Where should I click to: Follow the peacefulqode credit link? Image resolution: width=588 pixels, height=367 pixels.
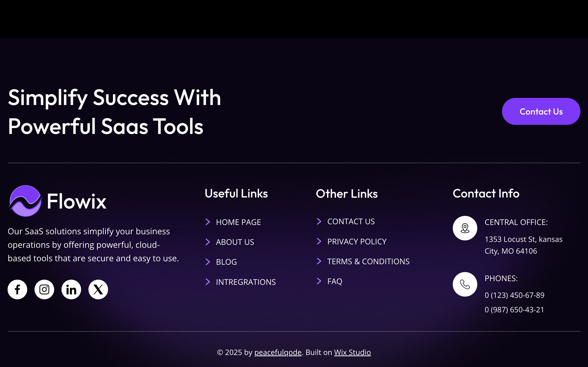click(278, 352)
